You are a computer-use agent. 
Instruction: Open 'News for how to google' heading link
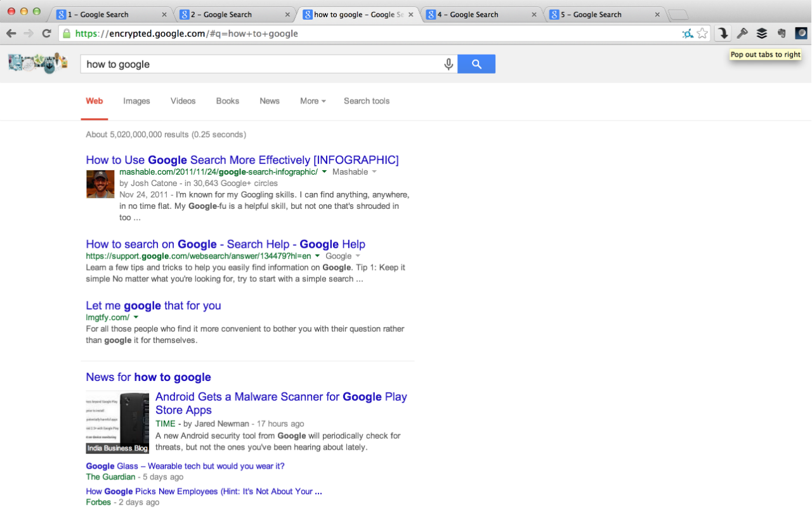tap(148, 377)
